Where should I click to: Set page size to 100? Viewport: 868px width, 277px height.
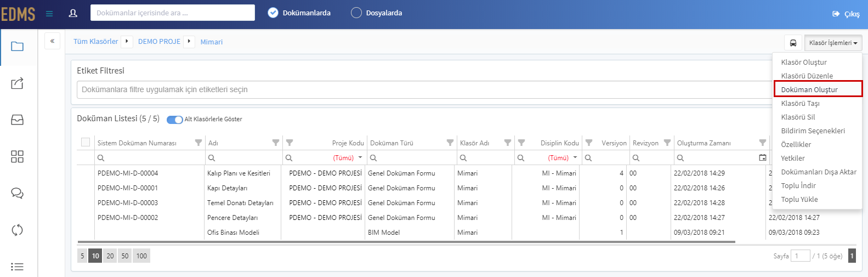point(141,256)
